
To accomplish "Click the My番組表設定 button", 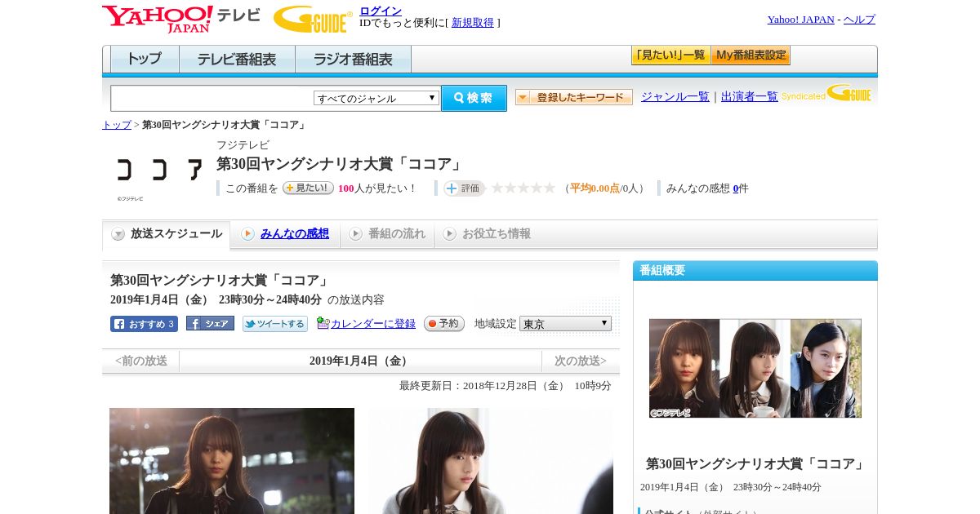I will pyautogui.click(x=751, y=55).
